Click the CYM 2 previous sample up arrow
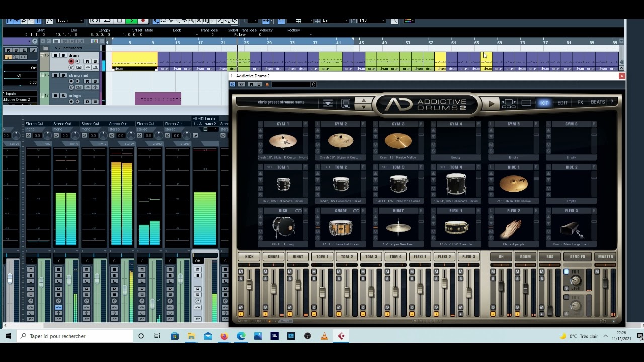 318,131
